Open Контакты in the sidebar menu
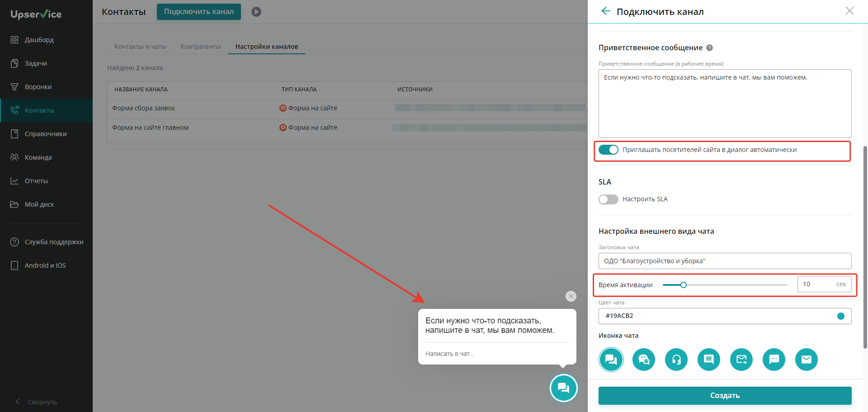 pos(46,110)
